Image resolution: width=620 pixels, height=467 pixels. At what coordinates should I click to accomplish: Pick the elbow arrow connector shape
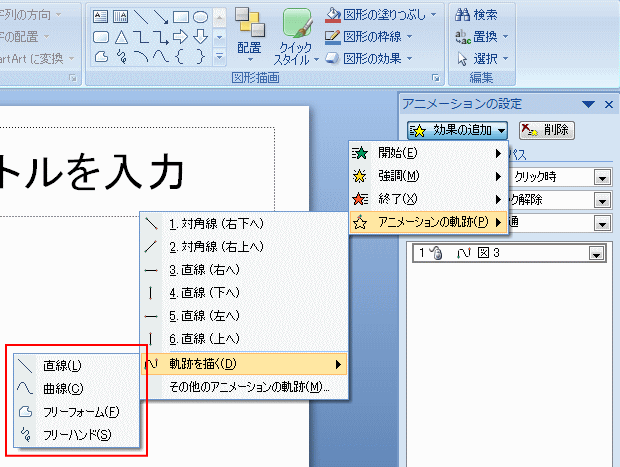161,38
